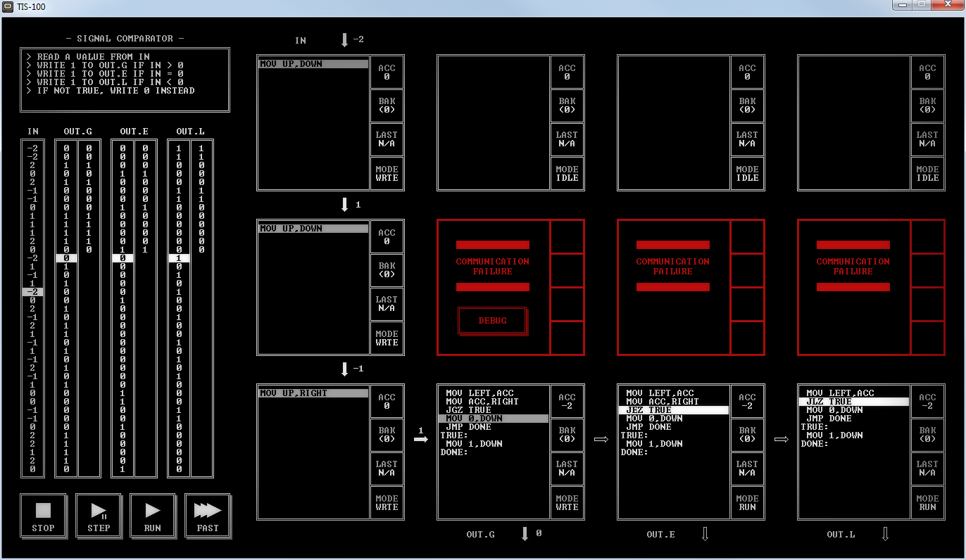Image resolution: width=966 pixels, height=560 pixels.
Task: Click hollow right arrow feeding the JLZ node
Action: (x=782, y=439)
